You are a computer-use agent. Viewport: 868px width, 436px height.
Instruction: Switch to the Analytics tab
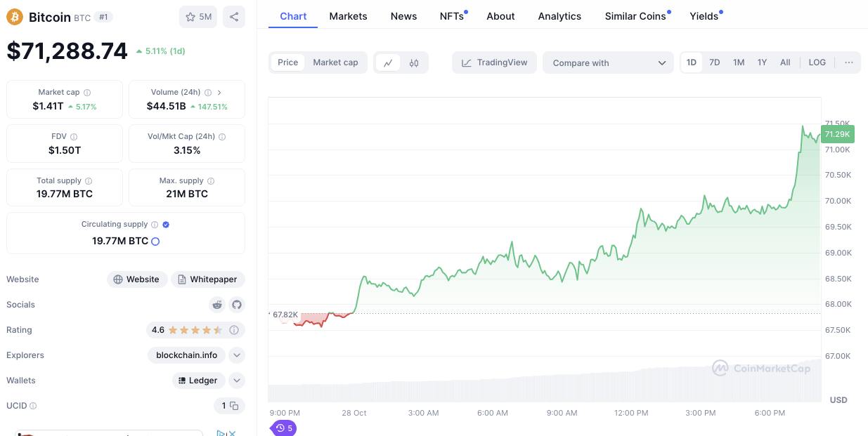coord(559,16)
